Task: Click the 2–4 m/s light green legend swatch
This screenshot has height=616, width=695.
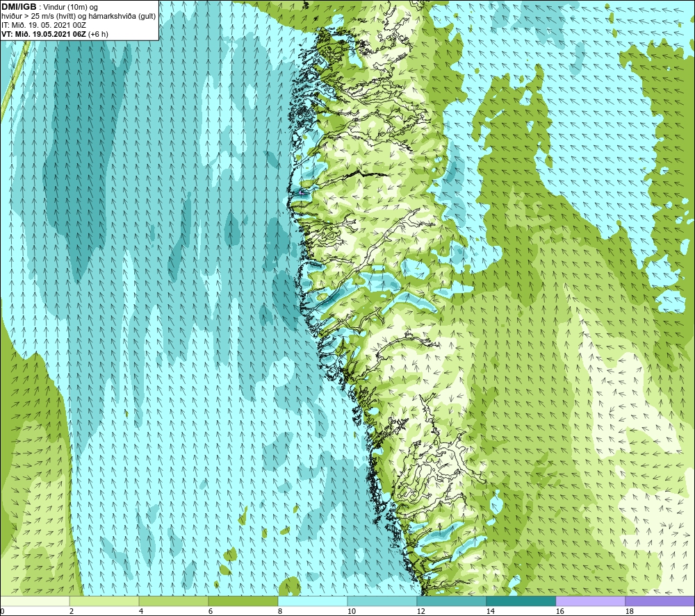Action: [x=104, y=601]
